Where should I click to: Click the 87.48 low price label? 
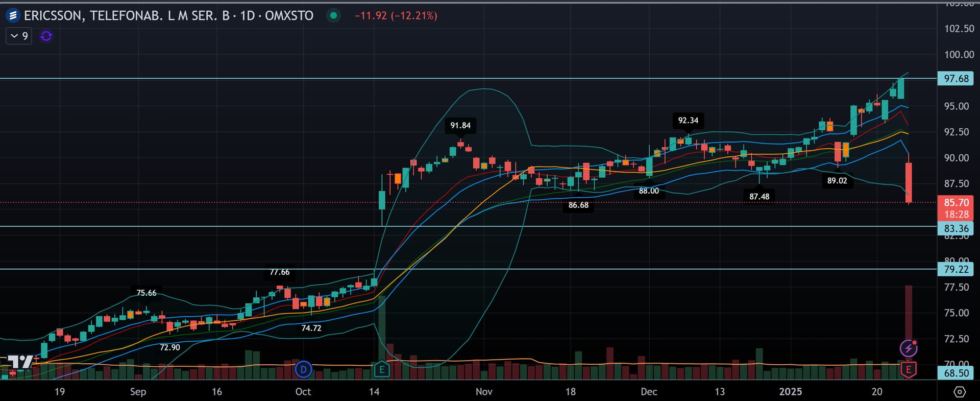pos(759,197)
